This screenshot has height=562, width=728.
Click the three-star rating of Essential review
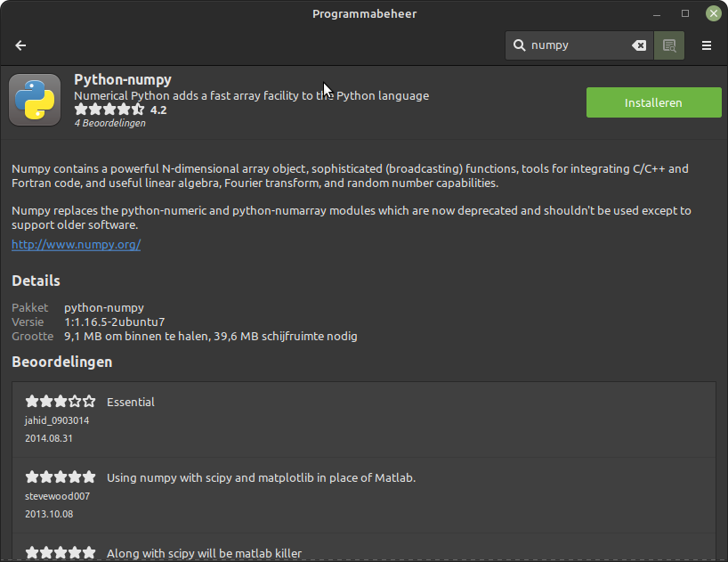tap(61, 402)
